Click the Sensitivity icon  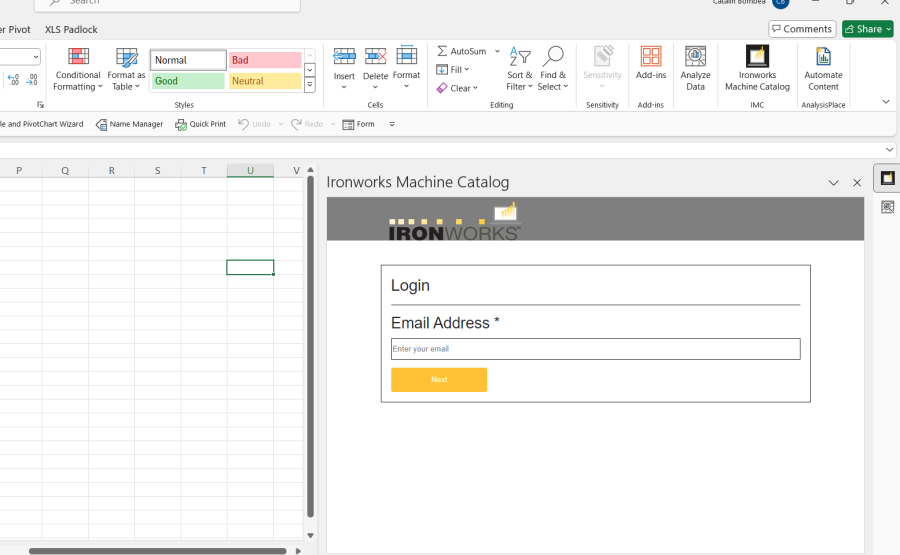pos(603,56)
